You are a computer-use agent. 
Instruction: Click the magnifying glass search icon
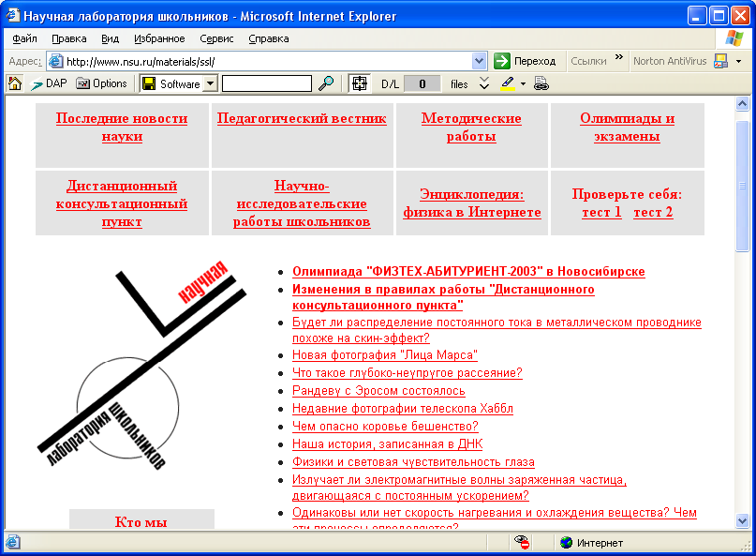(x=326, y=83)
